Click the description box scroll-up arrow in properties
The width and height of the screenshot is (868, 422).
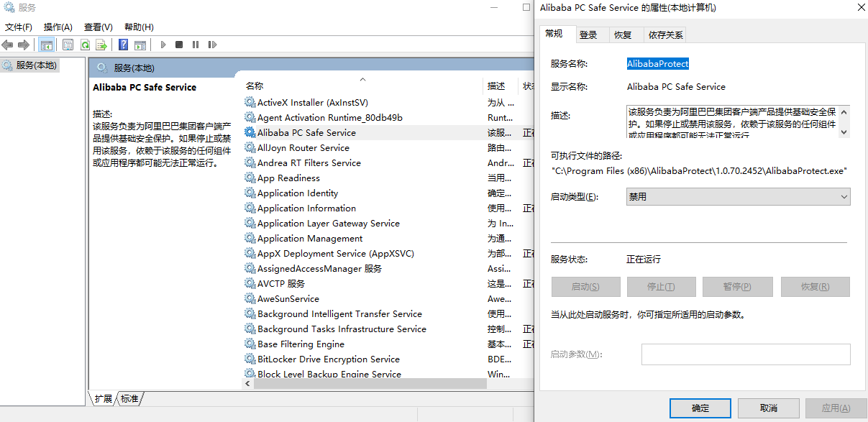click(844, 112)
